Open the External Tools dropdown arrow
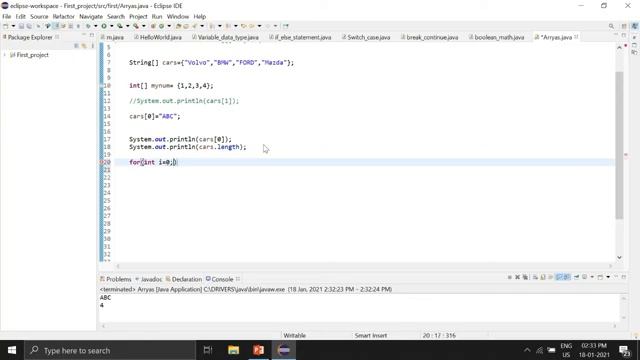 coord(144,26)
